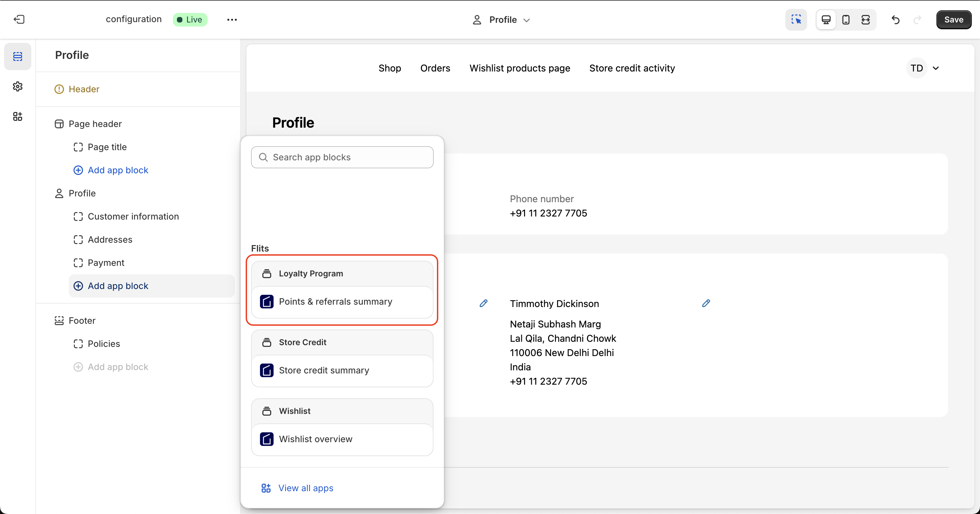
Task: Open the three-dots more actions menu
Action: [x=232, y=19]
